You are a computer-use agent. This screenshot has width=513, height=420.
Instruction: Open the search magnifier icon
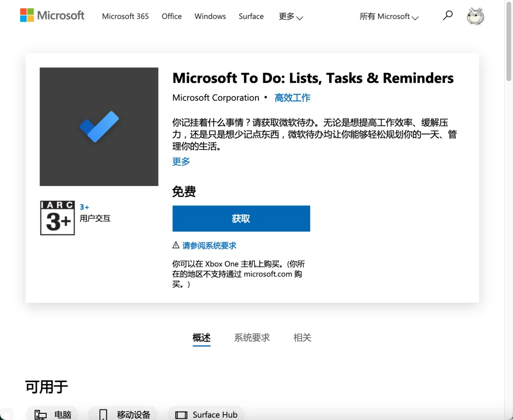[447, 16]
